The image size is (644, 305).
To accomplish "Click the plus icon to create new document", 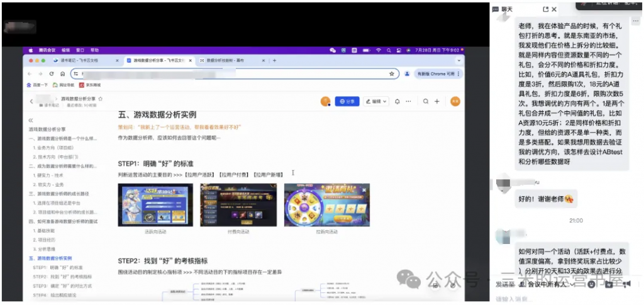I will point(438,101).
